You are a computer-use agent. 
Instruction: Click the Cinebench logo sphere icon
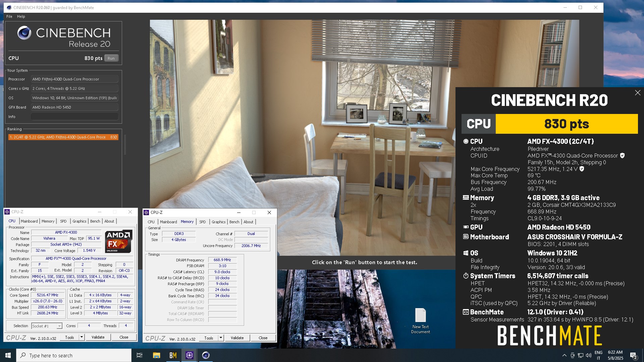click(x=24, y=33)
